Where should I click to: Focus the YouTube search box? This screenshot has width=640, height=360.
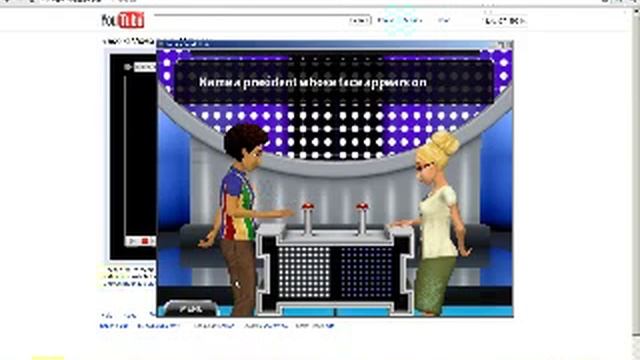click(251, 20)
